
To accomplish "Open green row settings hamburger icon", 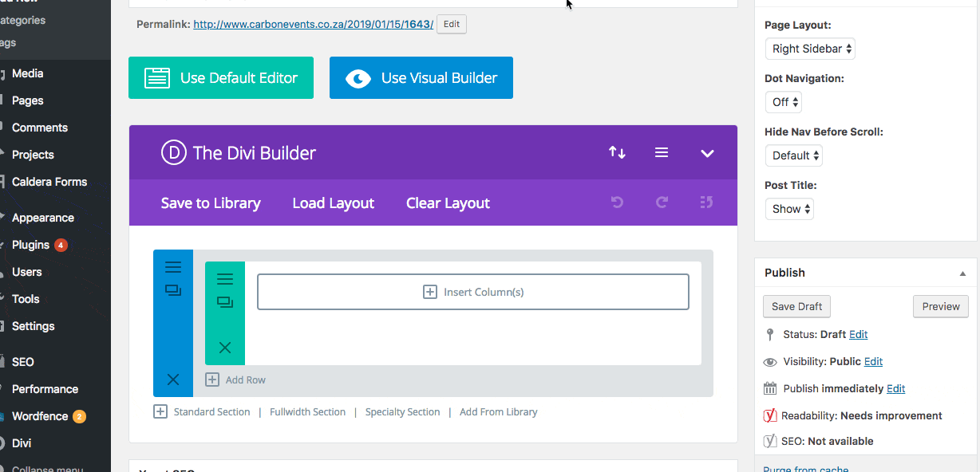I will [x=225, y=279].
